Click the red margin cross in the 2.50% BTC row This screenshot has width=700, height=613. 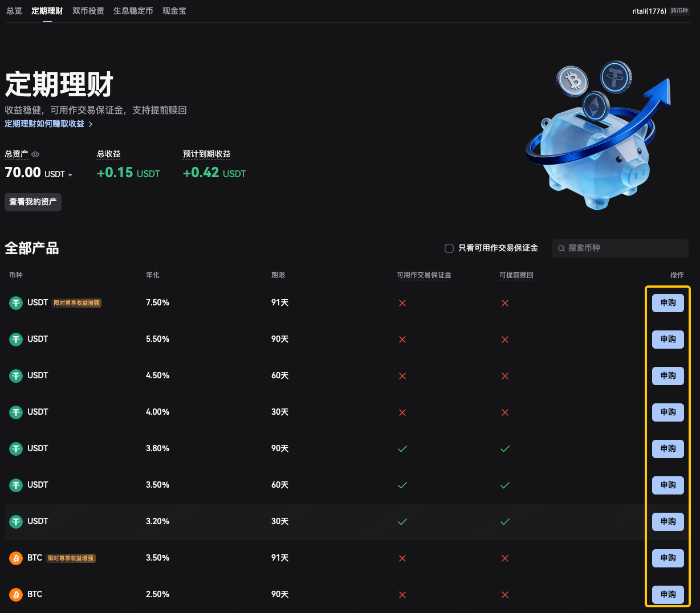[402, 595]
